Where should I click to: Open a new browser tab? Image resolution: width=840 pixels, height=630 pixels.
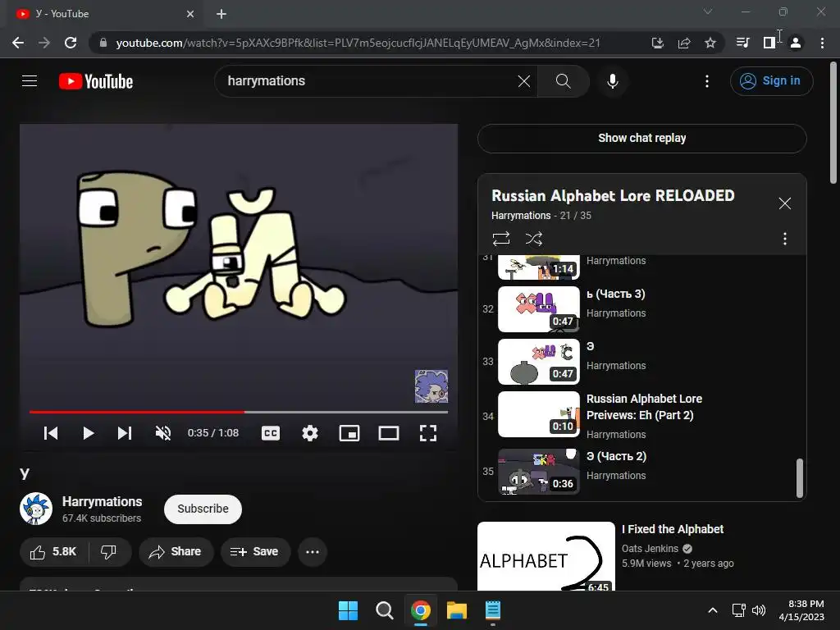coord(221,14)
